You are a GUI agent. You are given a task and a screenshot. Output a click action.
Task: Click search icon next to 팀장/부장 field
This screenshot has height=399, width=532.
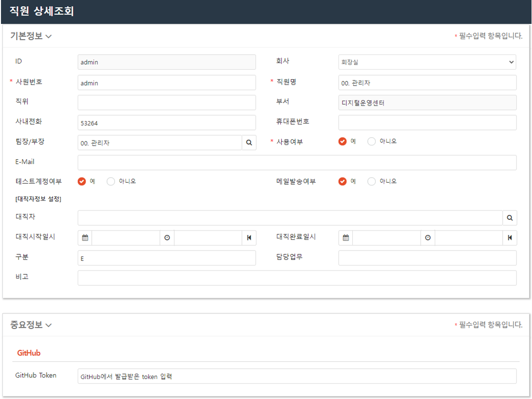pyautogui.click(x=249, y=143)
